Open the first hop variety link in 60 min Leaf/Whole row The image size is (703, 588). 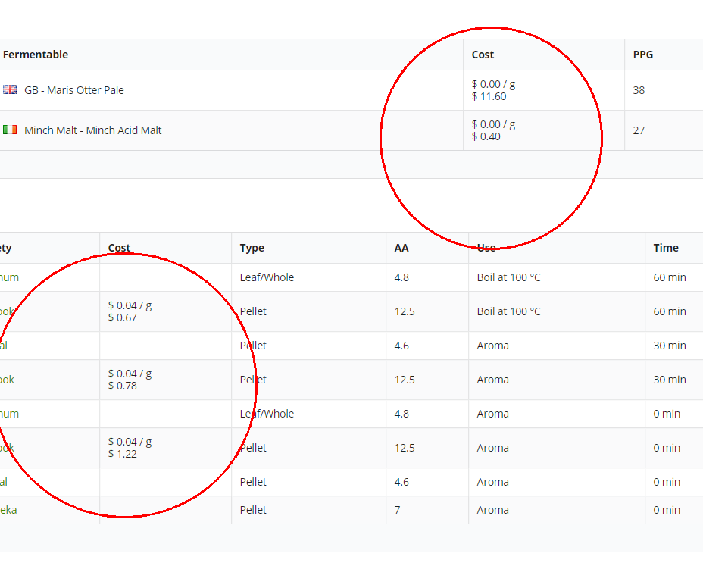(x=10, y=277)
